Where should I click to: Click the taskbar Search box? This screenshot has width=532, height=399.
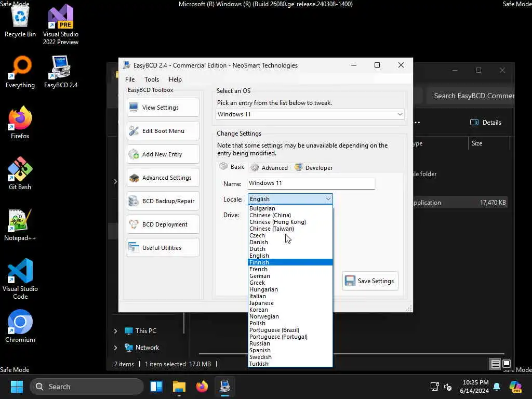tap(87, 387)
